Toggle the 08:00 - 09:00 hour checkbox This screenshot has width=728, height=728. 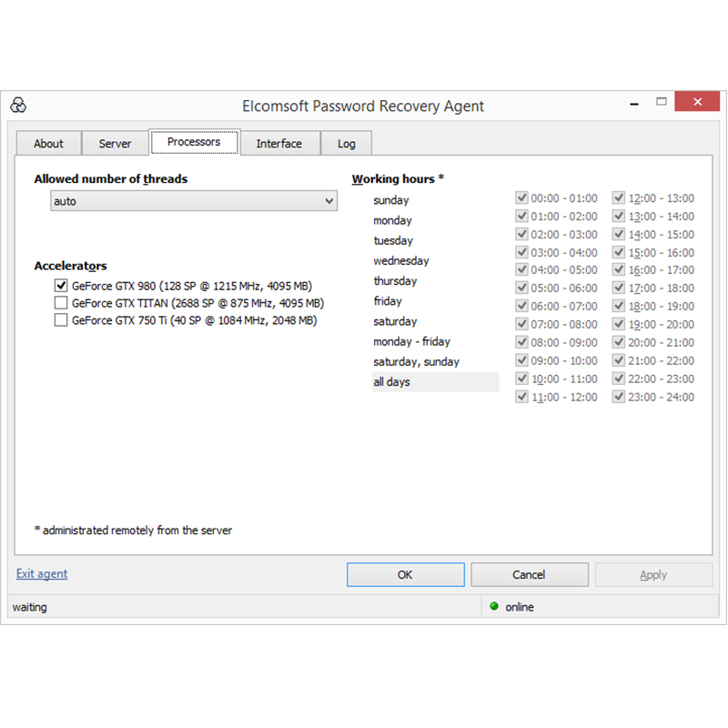[x=521, y=342]
